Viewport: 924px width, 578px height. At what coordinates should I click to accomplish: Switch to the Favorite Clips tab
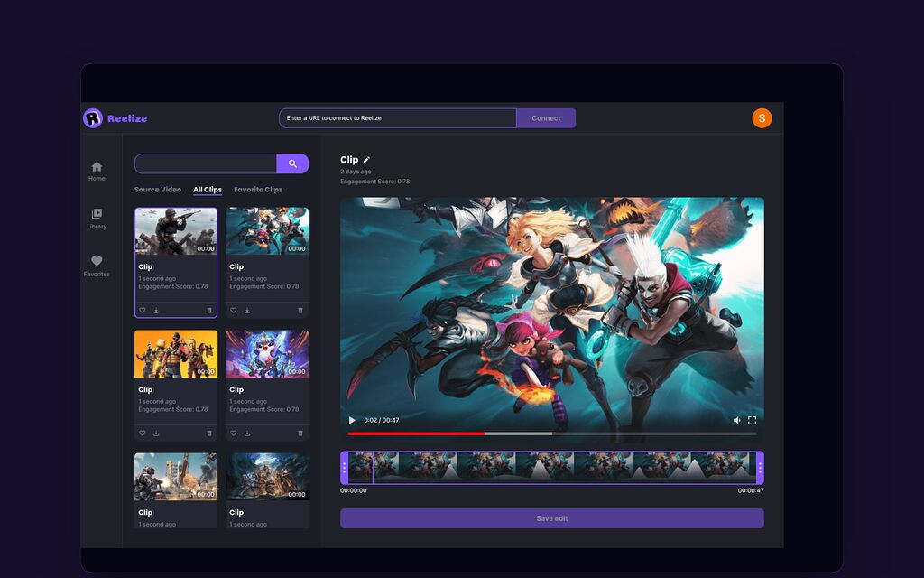coord(258,190)
